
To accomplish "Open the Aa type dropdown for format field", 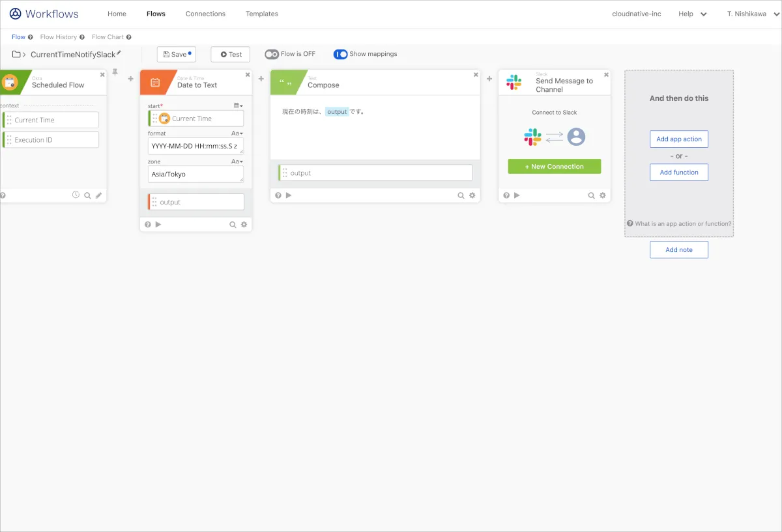I will tap(237, 133).
